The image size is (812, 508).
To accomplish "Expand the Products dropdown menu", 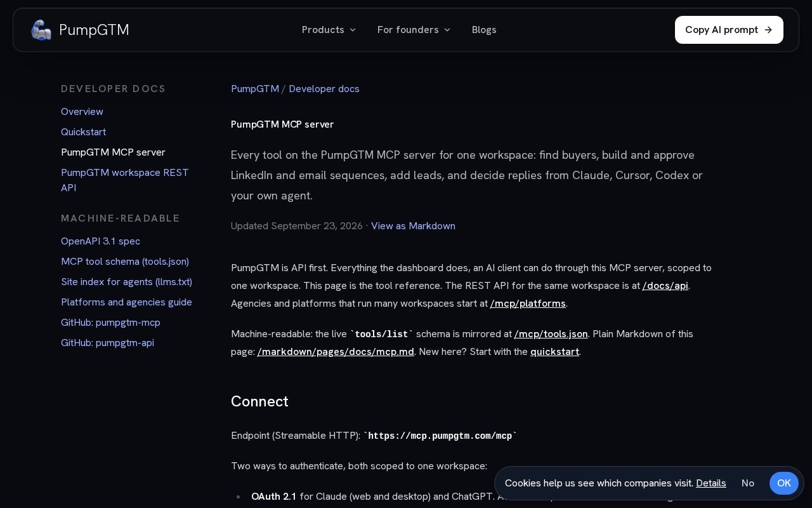I will tap(329, 30).
